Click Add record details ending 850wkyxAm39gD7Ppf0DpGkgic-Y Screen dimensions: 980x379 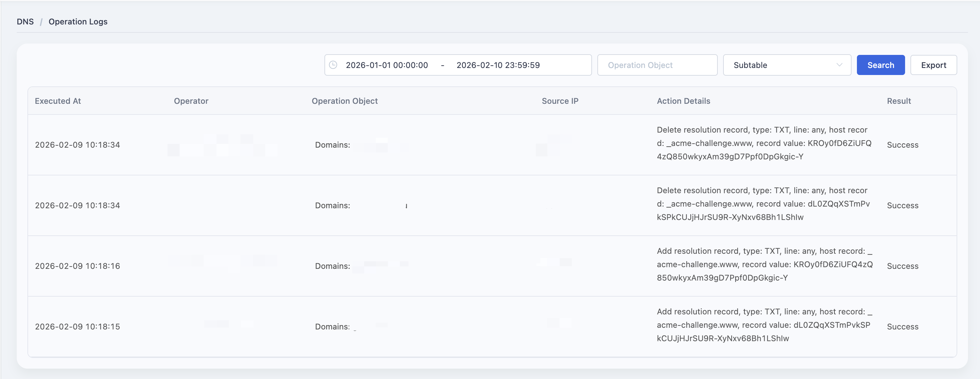tap(764, 264)
